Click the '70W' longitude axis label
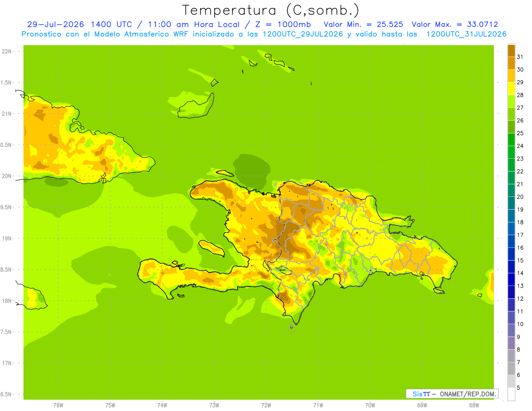The image size is (532, 411). pyautogui.click(x=370, y=405)
